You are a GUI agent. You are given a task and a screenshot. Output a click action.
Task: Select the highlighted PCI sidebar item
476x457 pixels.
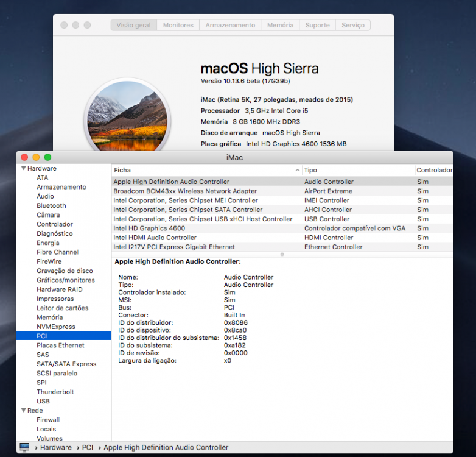[x=64, y=336]
